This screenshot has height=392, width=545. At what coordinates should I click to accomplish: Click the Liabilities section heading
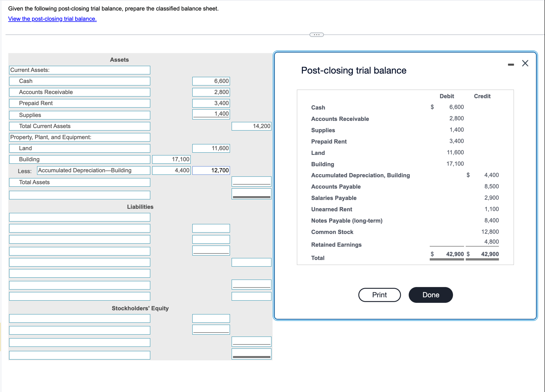[140, 207]
